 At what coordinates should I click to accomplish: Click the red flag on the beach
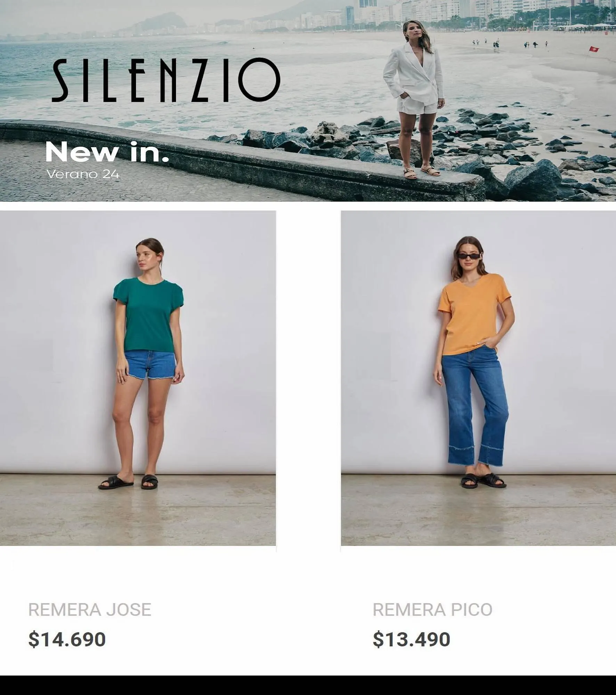tap(594, 49)
